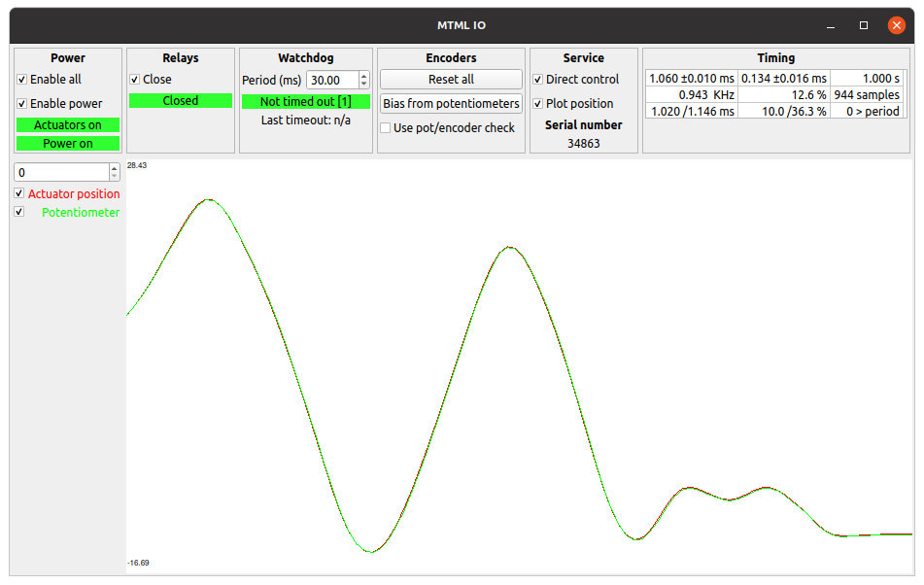Maximize the MTML IO window
Screen dimensions: 924x585
tap(864, 25)
